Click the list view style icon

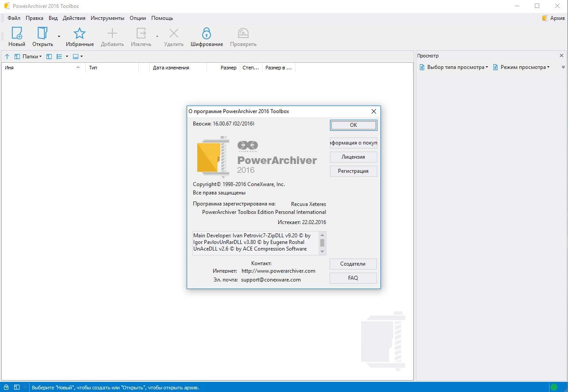(x=59, y=57)
